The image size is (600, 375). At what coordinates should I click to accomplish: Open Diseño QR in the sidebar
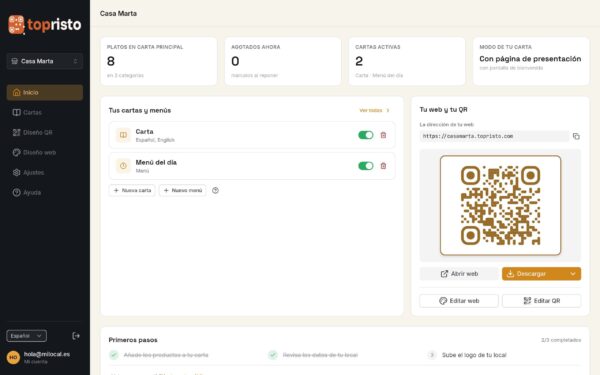(45, 132)
